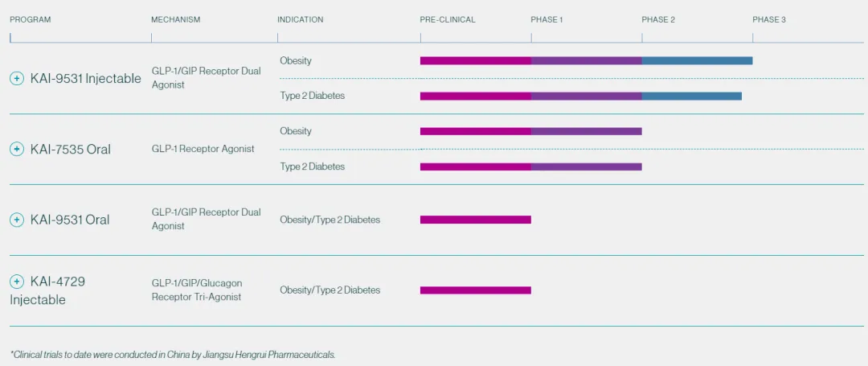Click the GLP-1 Receptor Agonist mechanism text
This screenshot has width=868, height=366.
203,149
